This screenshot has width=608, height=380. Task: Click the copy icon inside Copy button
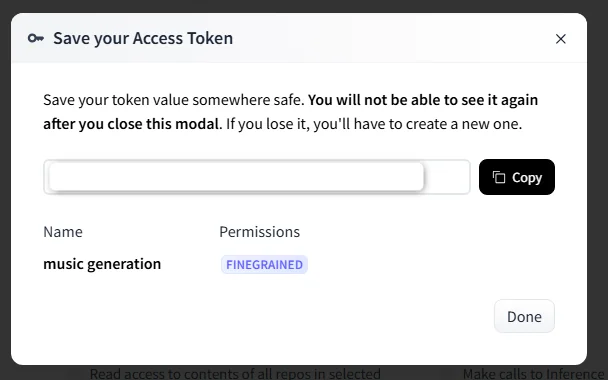(x=499, y=177)
